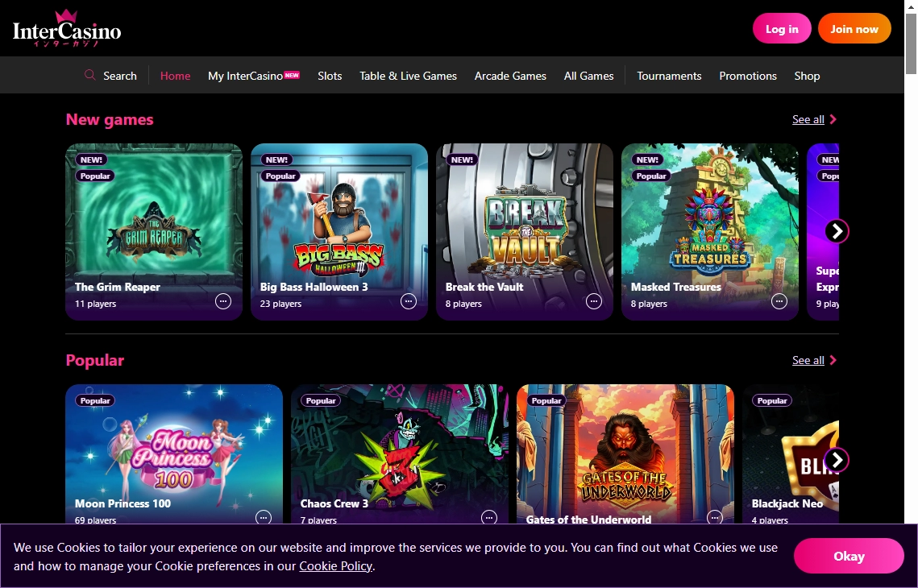Open Table & Live Games section

click(x=408, y=76)
